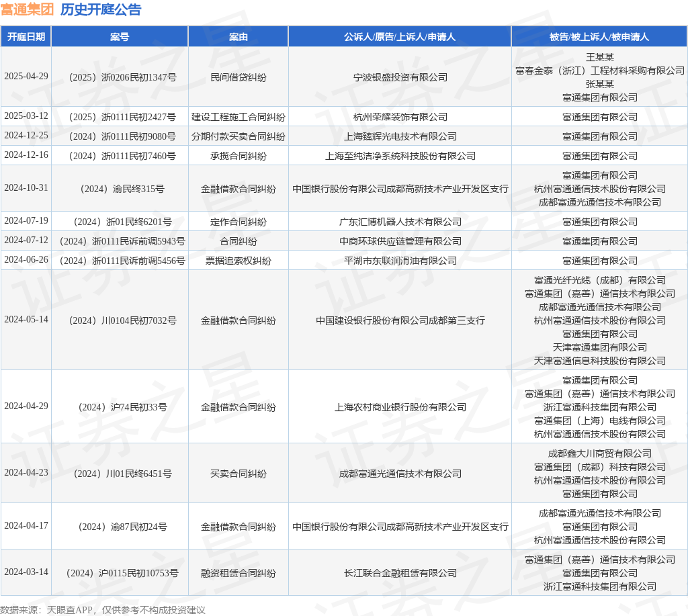Click defendant 天津富通集团有限公司
This screenshot has width=688, height=616.
[600, 347]
